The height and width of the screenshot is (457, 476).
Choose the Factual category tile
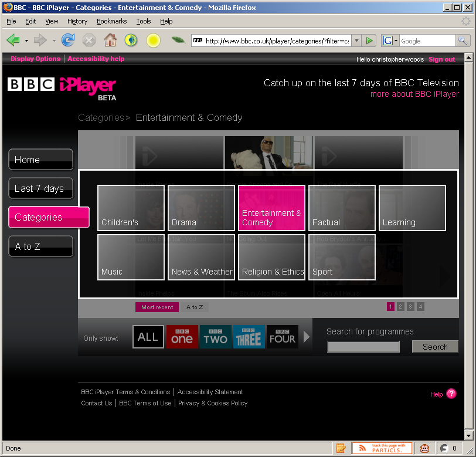click(x=342, y=208)
